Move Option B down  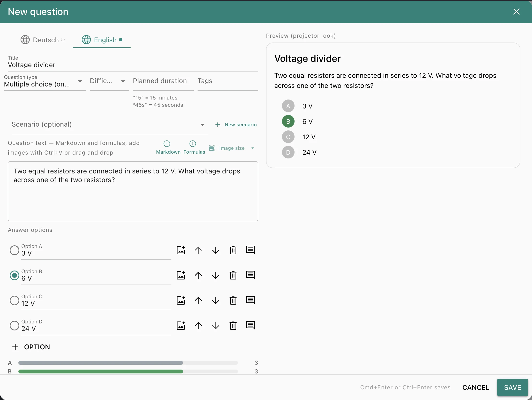point(216,275)
